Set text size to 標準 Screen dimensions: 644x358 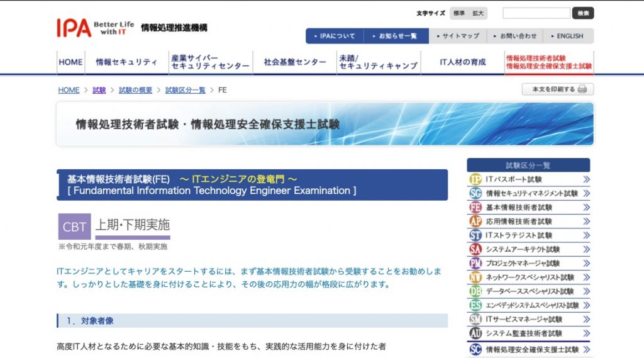458,13
